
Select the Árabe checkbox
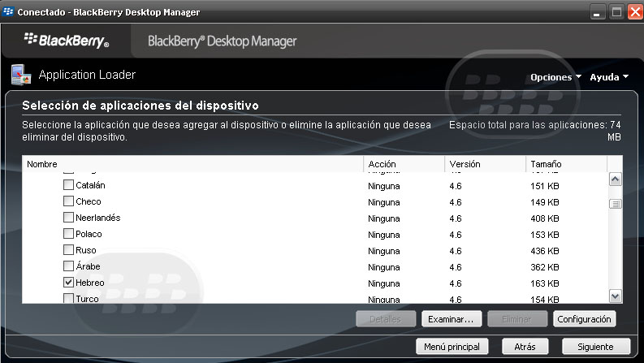(x=68, y=266)
